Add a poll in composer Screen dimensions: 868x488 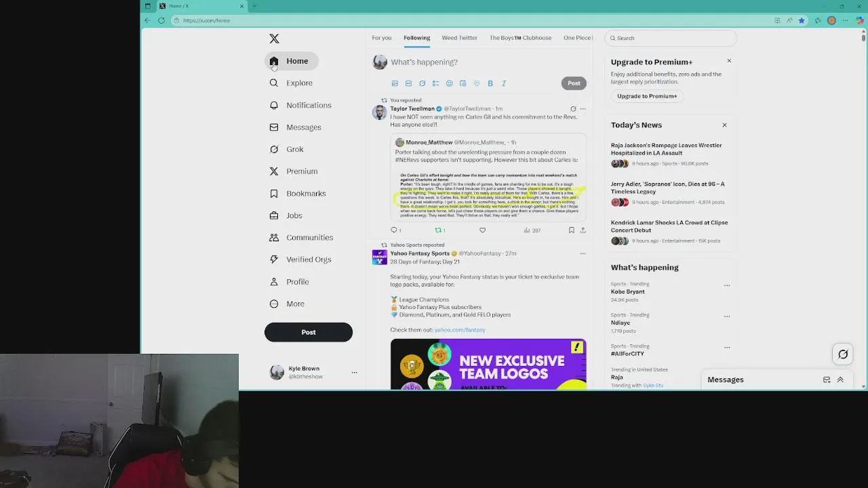[x=435, y=83]
